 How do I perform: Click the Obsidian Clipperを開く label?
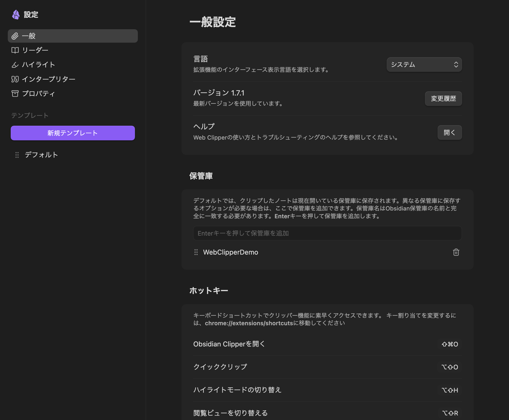(229, 344)
